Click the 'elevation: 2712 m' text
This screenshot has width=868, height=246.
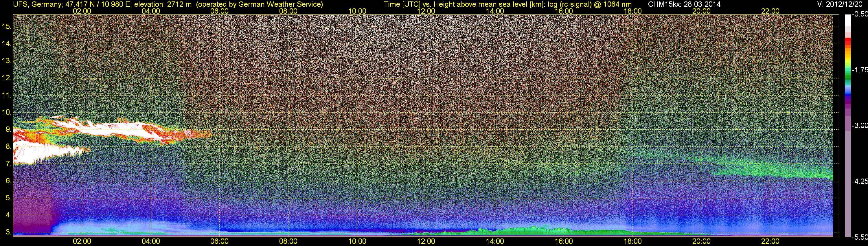point(163,4)
